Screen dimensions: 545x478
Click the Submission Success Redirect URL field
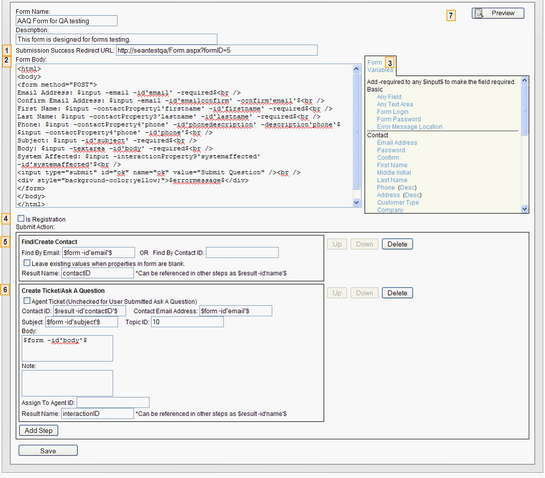click(217, 50)
